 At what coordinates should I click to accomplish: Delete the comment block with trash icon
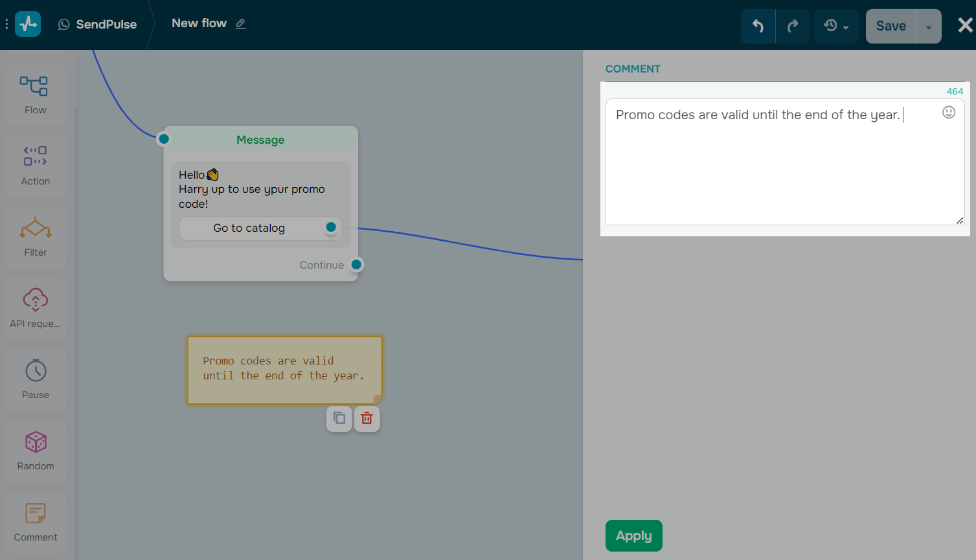coord(367,418)
